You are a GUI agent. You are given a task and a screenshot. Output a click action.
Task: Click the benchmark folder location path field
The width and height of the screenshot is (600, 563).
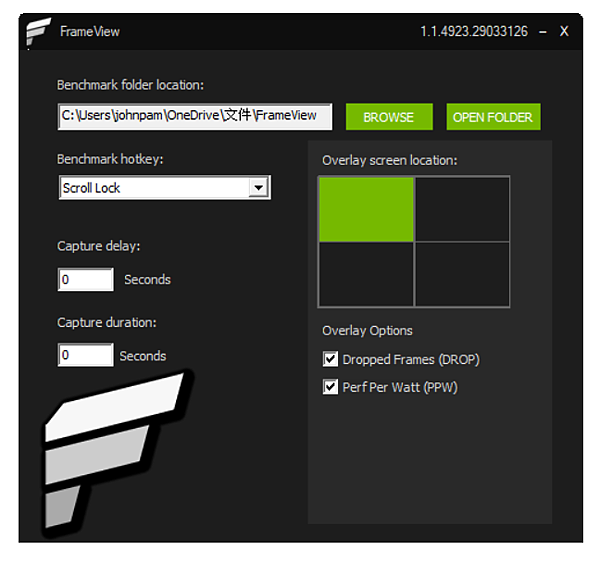pos(195,116)
